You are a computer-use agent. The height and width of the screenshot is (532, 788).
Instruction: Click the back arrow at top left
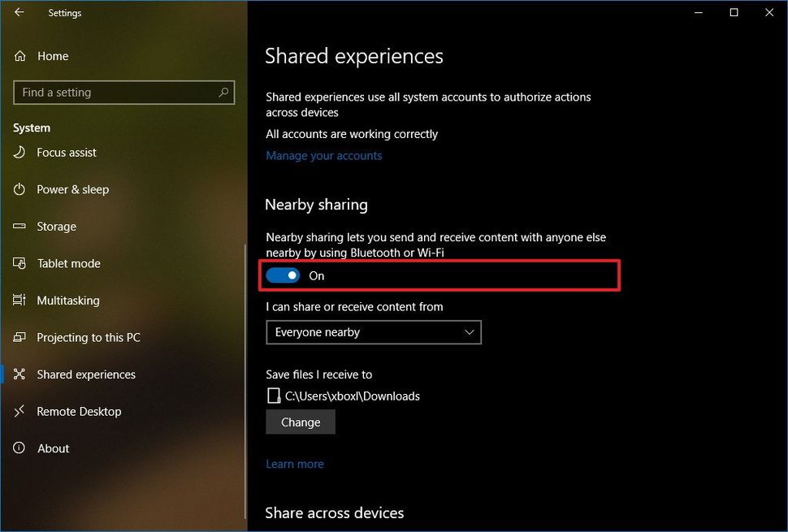18,13
